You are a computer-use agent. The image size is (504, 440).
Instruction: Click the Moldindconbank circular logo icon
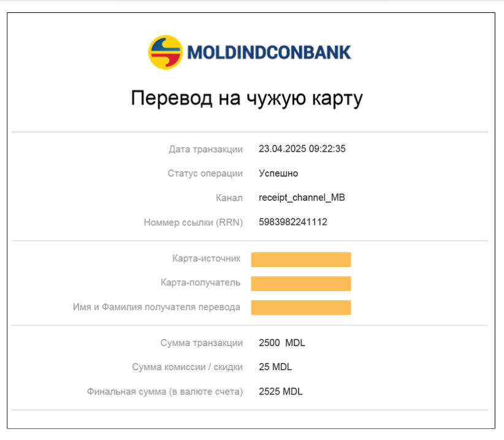click(165, 52)
